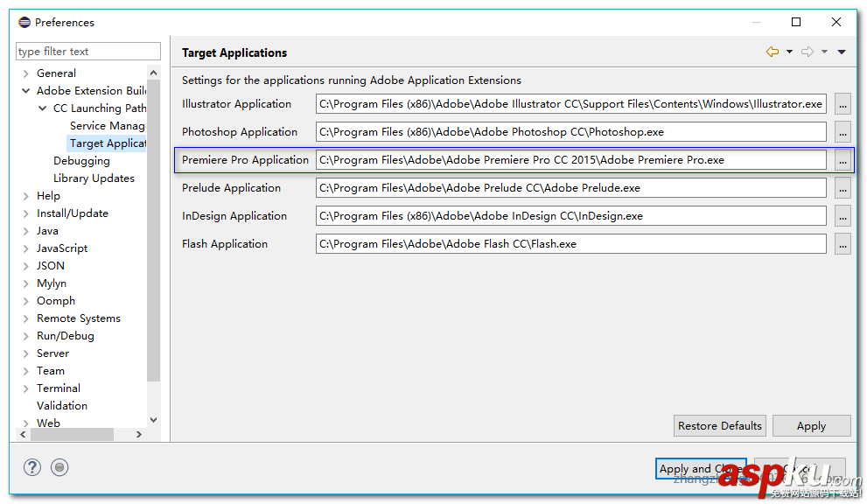Click the type filter text field
Viewport: 867px width, 504px height.
point(87,52)
